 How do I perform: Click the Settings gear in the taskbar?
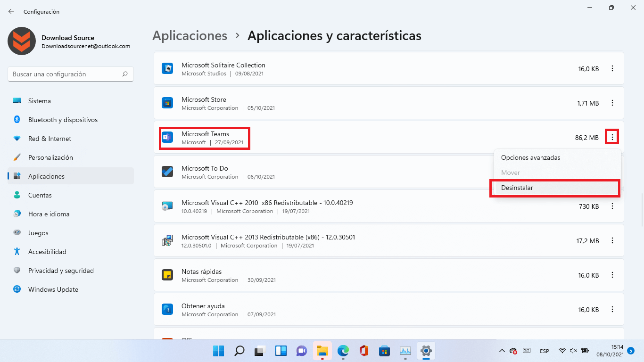[426, 351]
